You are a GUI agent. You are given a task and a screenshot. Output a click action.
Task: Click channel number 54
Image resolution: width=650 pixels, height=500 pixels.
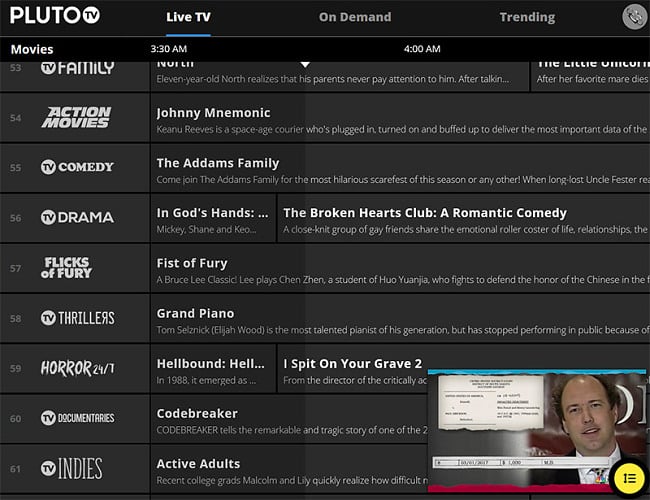[x=15, y=118]
